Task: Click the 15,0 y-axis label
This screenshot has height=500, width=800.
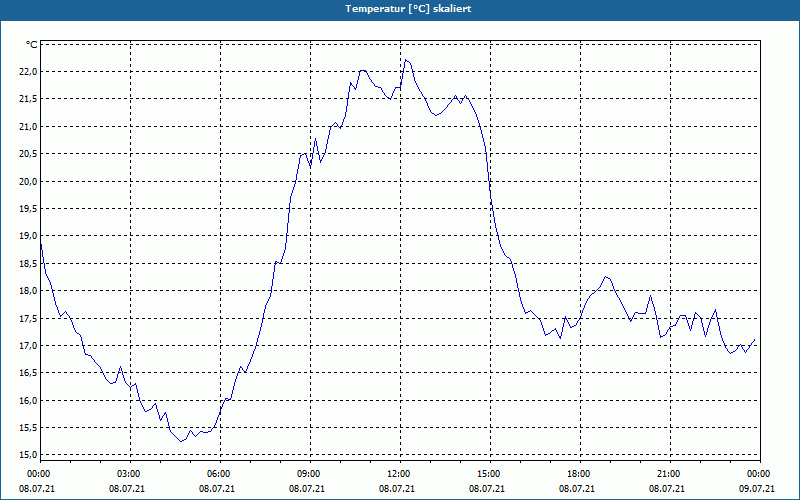Action: coord(29,455)
